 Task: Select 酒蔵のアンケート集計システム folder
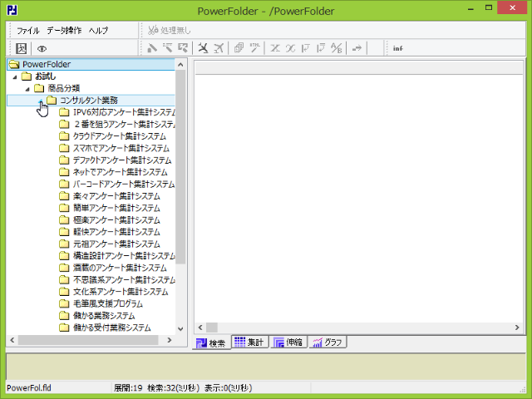[120, 268]
